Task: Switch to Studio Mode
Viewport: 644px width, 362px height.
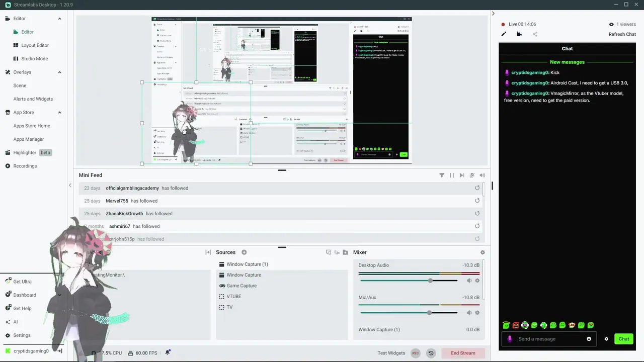Action: pos(34,59)
